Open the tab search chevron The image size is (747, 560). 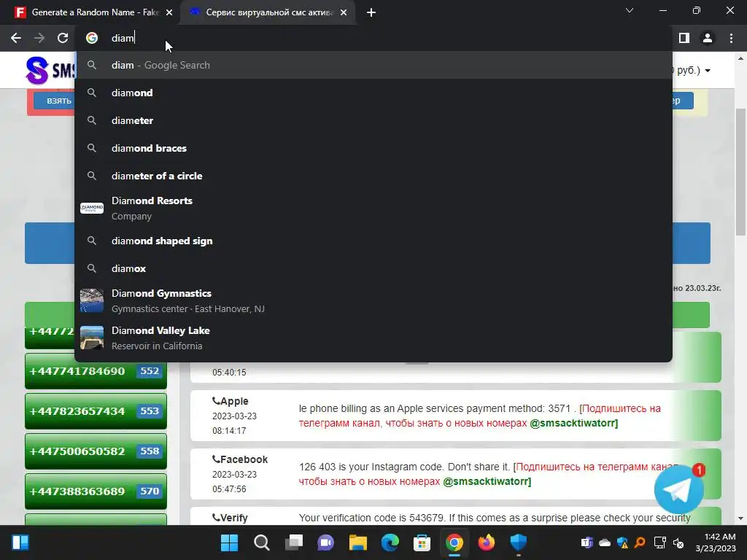pos(630,10)
